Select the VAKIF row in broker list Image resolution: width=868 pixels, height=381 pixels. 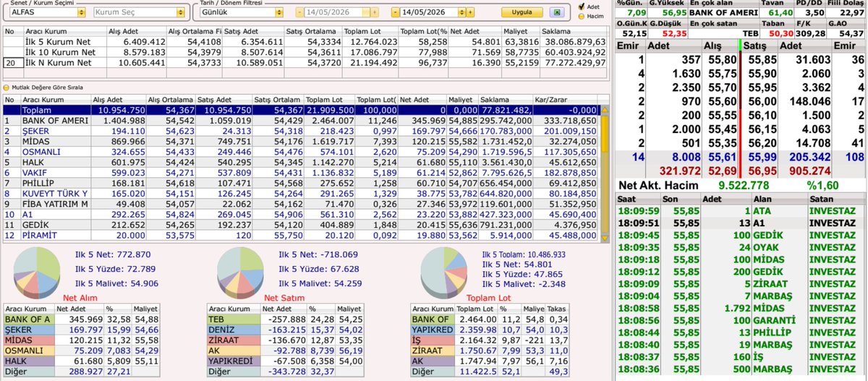[301, 172]
